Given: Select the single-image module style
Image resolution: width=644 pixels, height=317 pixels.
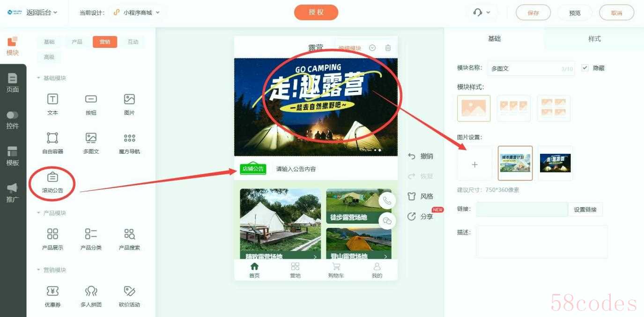Looking at the screenshot, I should [474, 108].
